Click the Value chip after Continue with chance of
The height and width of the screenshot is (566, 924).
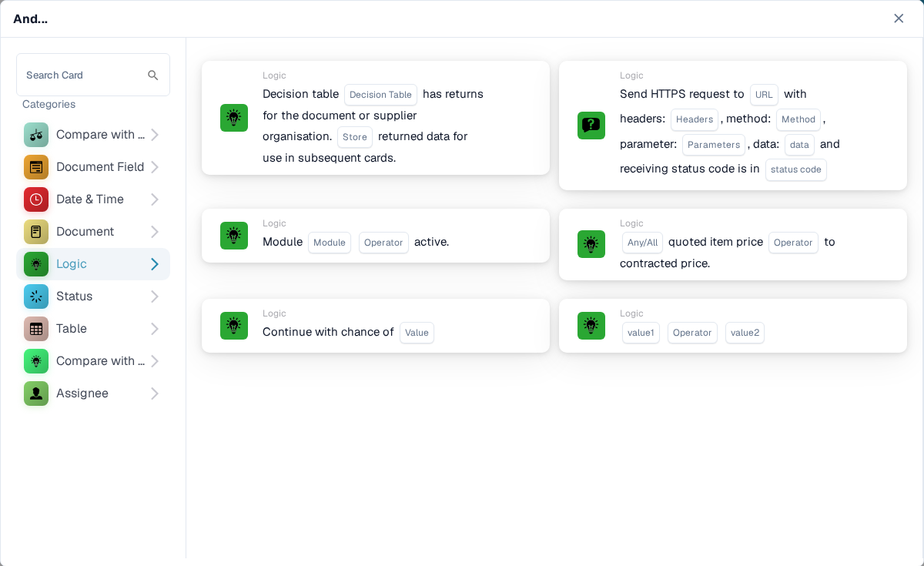pos(417,333)
